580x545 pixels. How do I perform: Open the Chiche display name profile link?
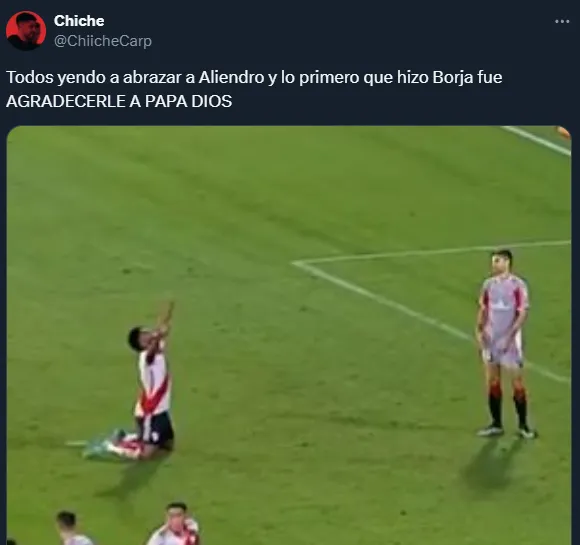tap(79, 21)
